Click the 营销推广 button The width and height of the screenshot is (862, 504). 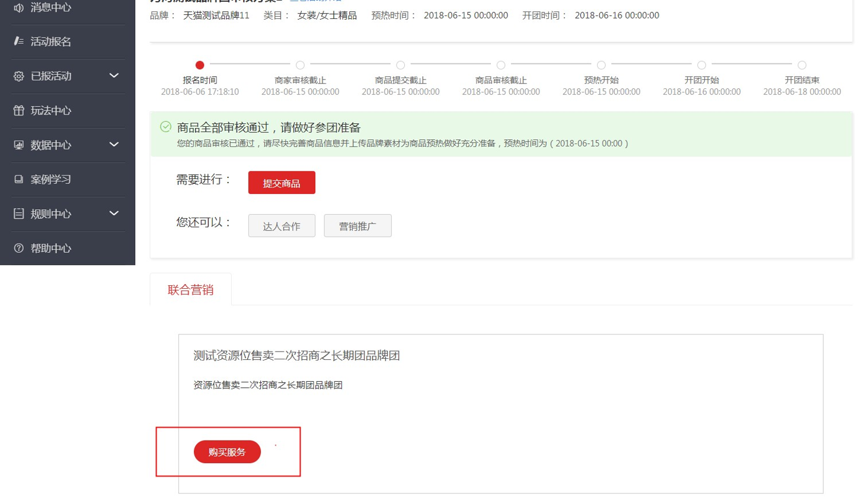[357, 226]
